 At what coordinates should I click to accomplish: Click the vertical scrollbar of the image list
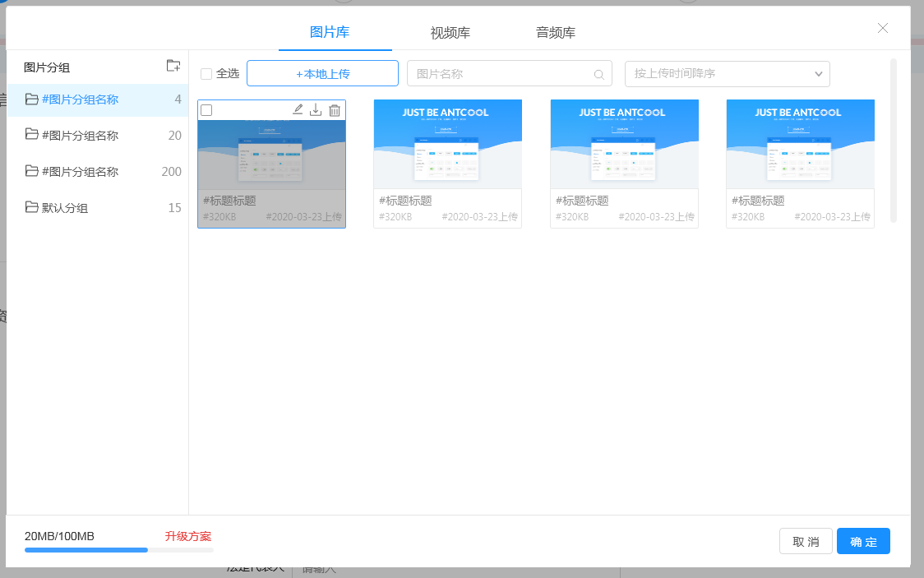click(894, 141)
